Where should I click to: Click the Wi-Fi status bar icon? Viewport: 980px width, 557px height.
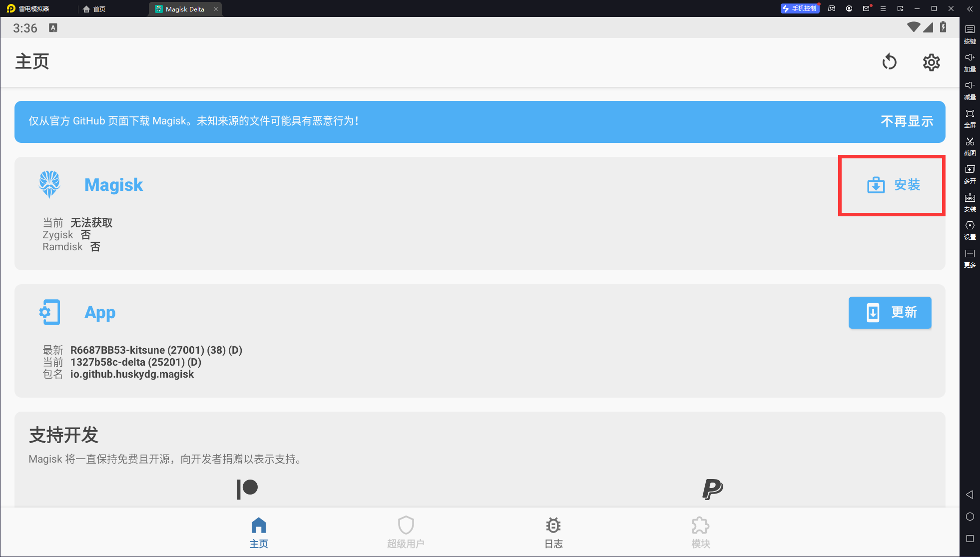point(914,27)
